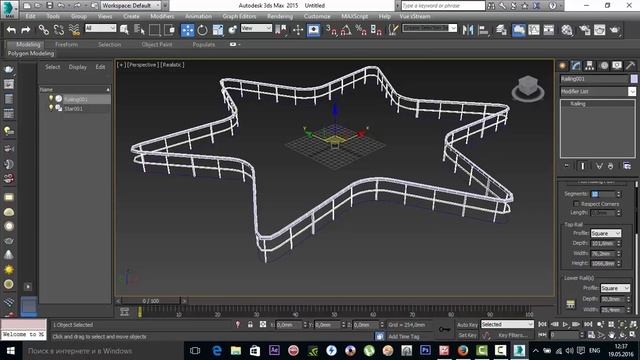Click the Auto Key button
Screen dimensions: 640x360
467,324
